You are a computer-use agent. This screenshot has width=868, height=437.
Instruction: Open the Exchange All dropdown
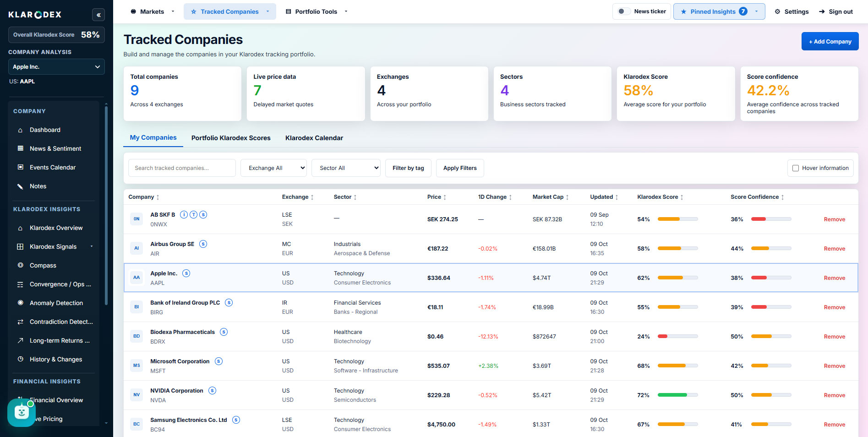point(273,168)
